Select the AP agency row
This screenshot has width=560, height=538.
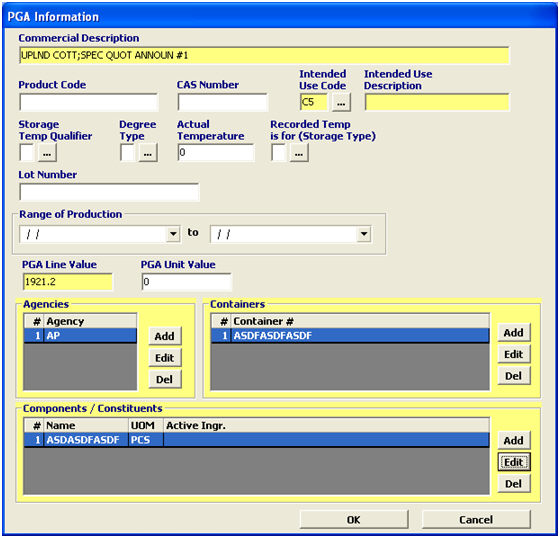tap(80, 336)
